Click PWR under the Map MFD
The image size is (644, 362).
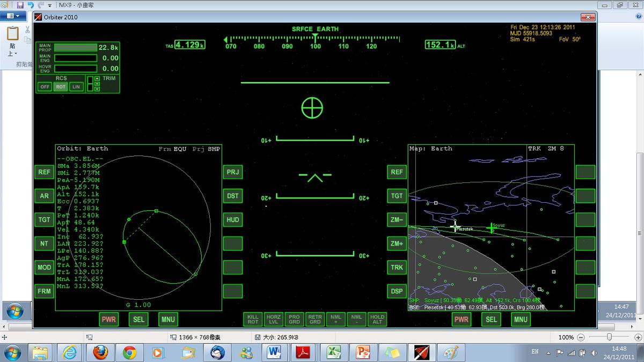click(x=462, y=319)
